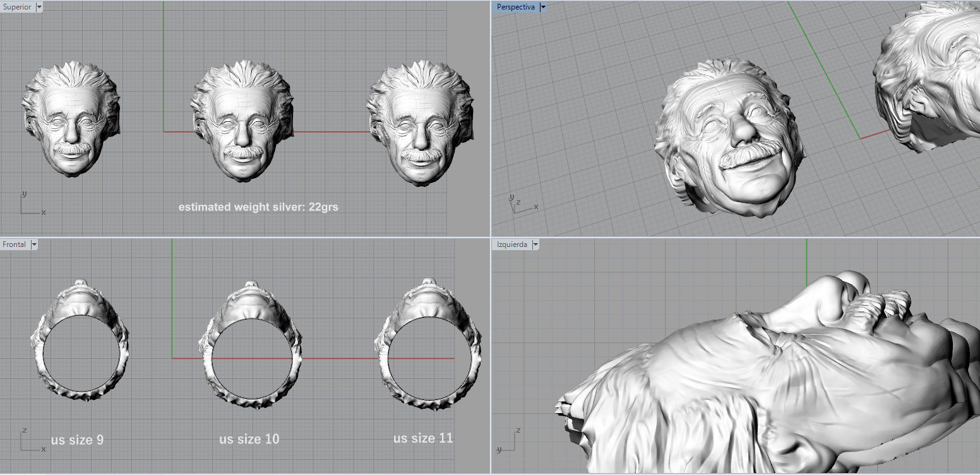The width and height of the screenshot is (980, 475).
Task: Select the right head model in Superior view
Action: tap(420, 122)
